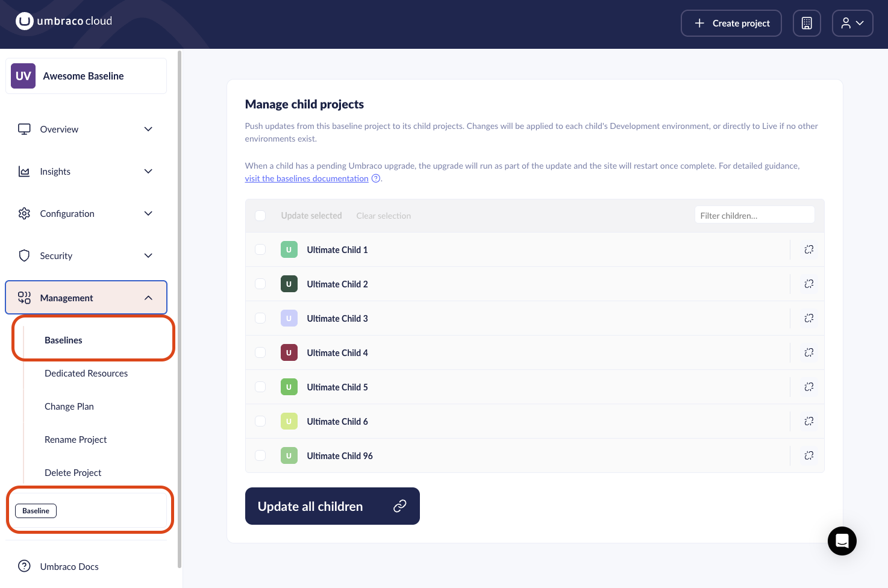Open the Baselines menu item
The image size is (888, 588).
point(63,340)
